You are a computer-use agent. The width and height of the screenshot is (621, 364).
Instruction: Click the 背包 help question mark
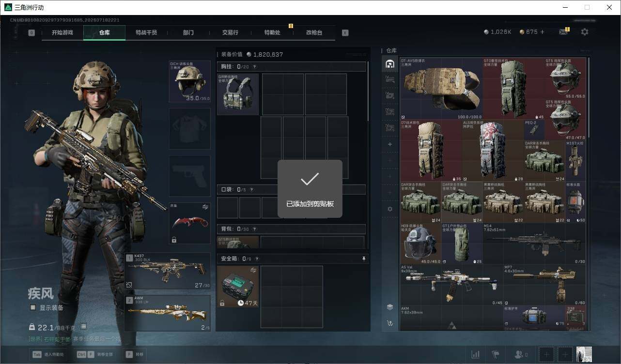pos(254,229)
